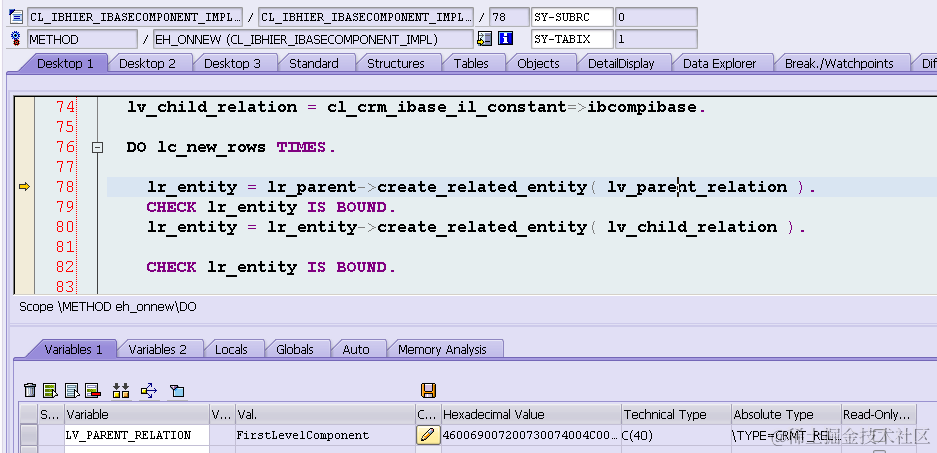Screen dimensions: 937x453
Task: Open the Auto tab
Action: [356, 349]
